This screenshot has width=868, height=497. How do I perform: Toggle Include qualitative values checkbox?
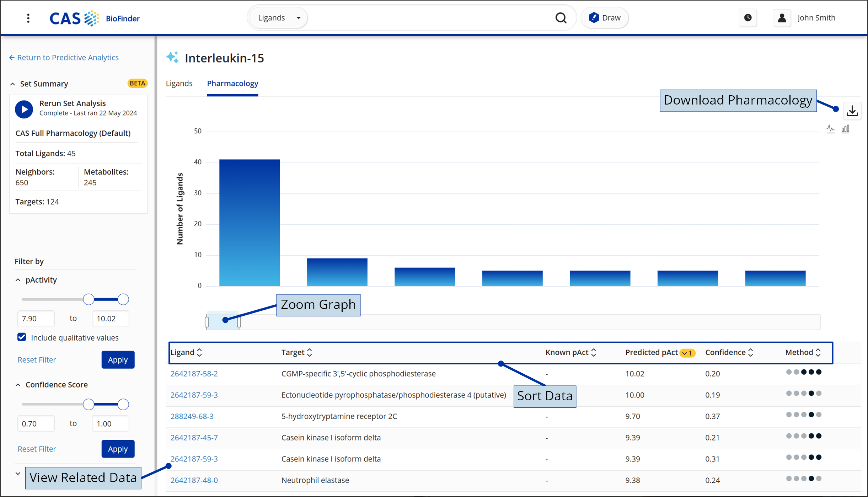point(22,337)
